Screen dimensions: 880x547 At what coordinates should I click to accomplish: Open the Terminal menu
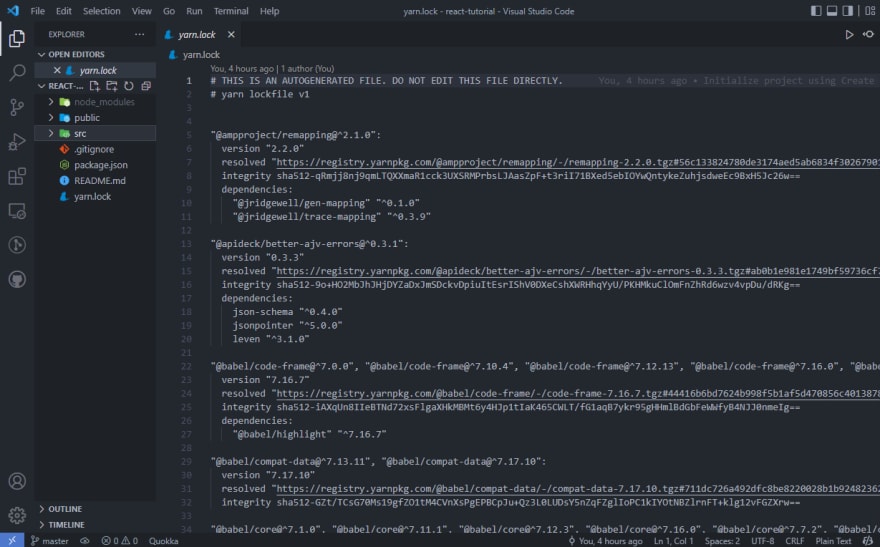pyautogui.click(x=231, y=11)
